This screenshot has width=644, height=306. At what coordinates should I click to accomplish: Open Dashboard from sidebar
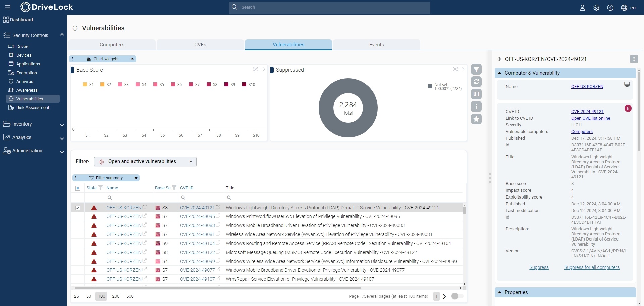pyautogui.click(x=18, y=19)
